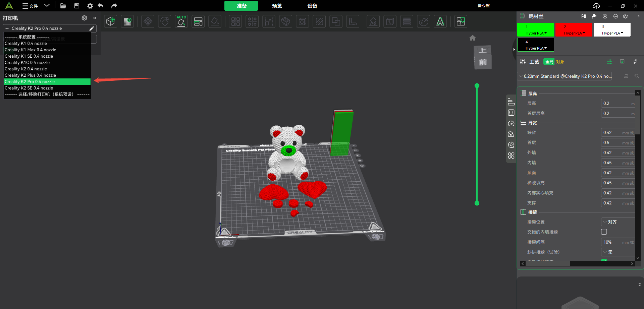Viewport: 644px width, 309px height.
Task: Add a filament with the plus icon
Action: tap(605, 16)
